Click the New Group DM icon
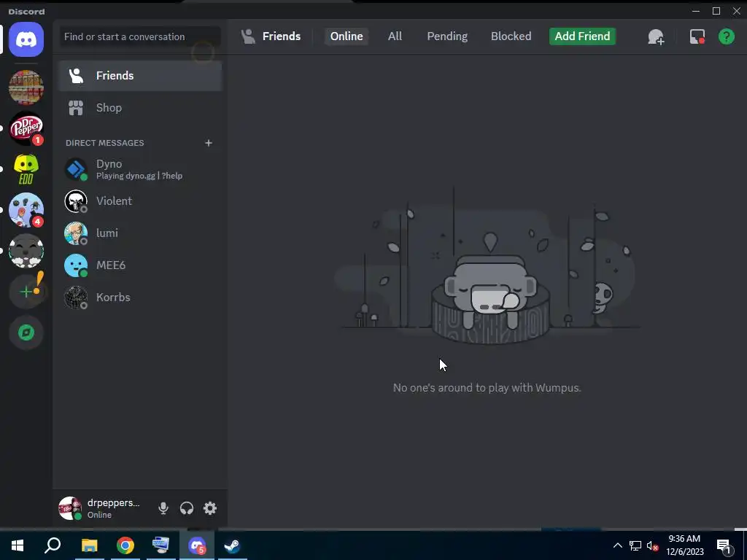Viewport: 747px width, 560px height. 656,36
